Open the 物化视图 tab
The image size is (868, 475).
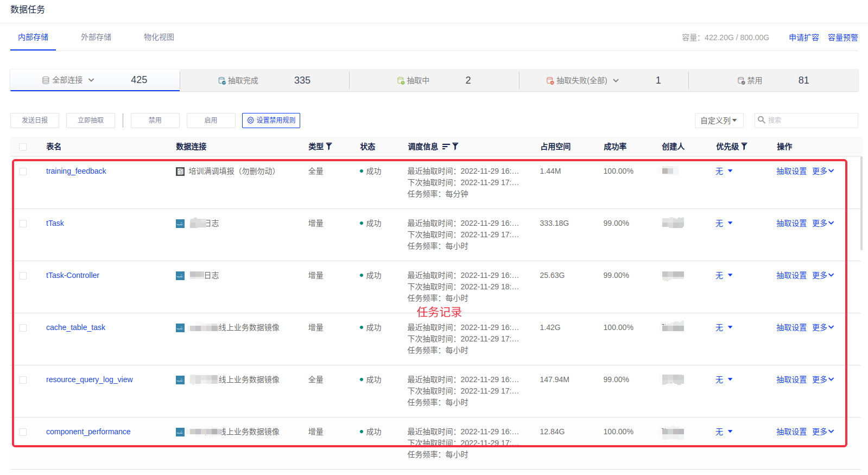coord(159,37)
